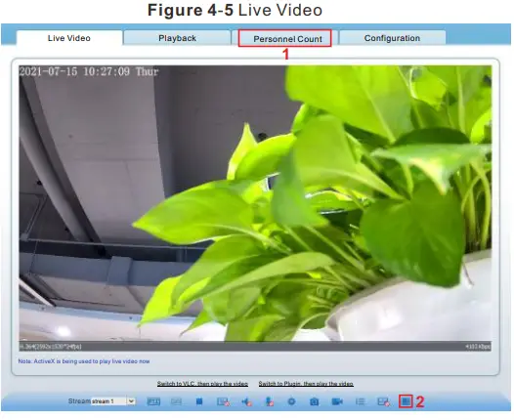Screen dimensions: 514x420
Task: Click Switch to Plugin, then play the video
Action: click(x=306, y=384)
